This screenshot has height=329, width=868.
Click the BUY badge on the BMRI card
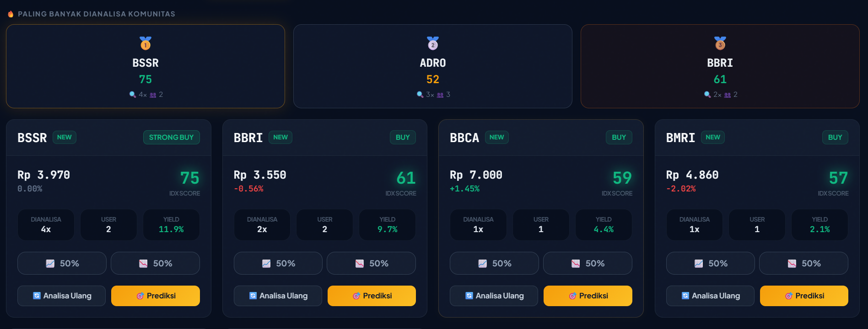coord(835,138)
